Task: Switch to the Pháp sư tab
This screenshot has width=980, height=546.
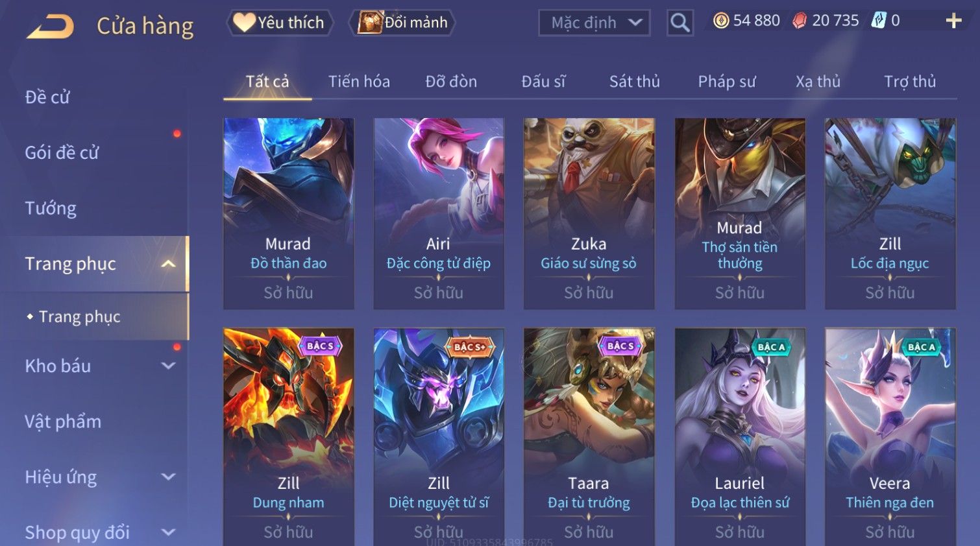Action: (727, 82)
